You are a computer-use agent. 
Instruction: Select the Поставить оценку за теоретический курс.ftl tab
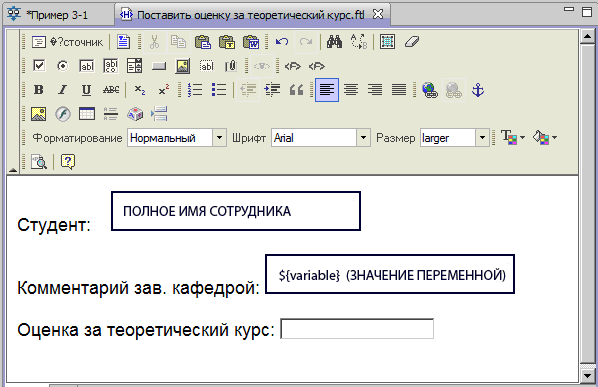(x=251, y=15)
